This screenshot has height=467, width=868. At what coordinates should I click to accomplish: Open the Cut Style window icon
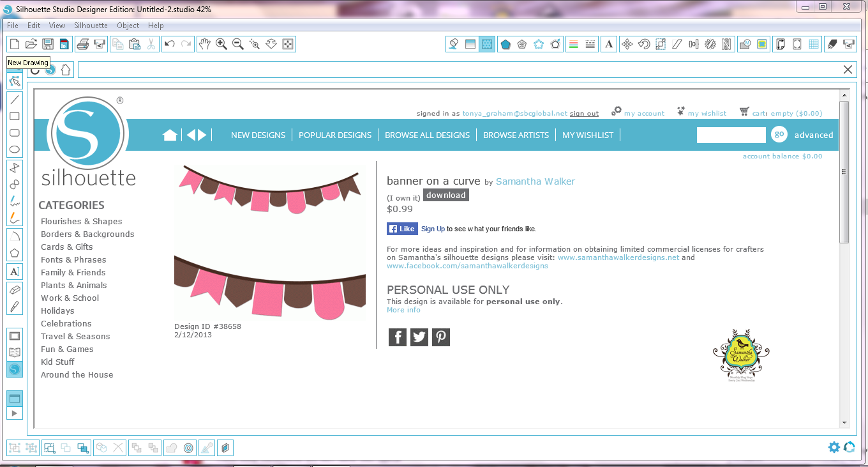(832, 44)
